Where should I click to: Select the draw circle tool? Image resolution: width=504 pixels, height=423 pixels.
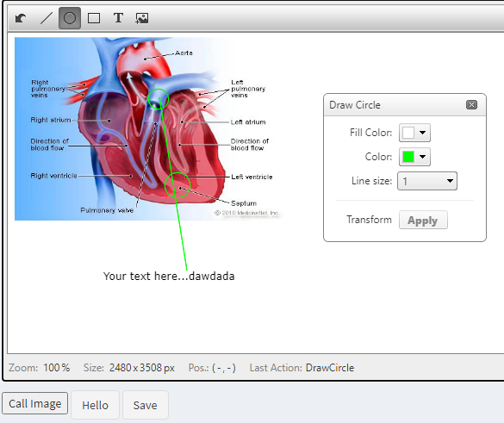click(70, 18)
